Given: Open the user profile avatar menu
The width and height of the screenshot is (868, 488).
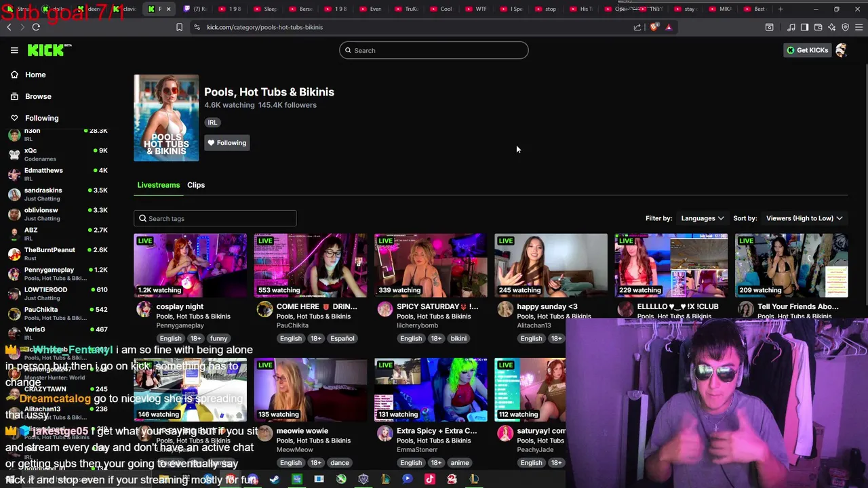Looking at the screenshot, I should 841,50.
